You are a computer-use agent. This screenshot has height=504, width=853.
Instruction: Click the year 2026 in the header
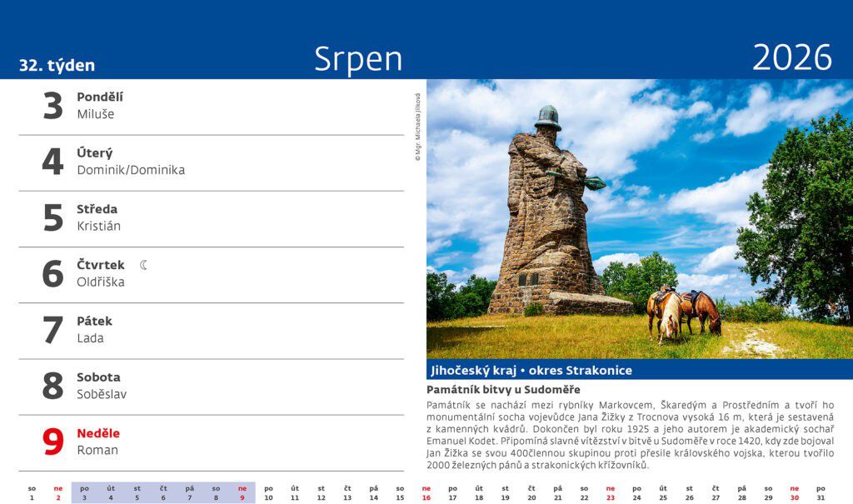point(791,57)
